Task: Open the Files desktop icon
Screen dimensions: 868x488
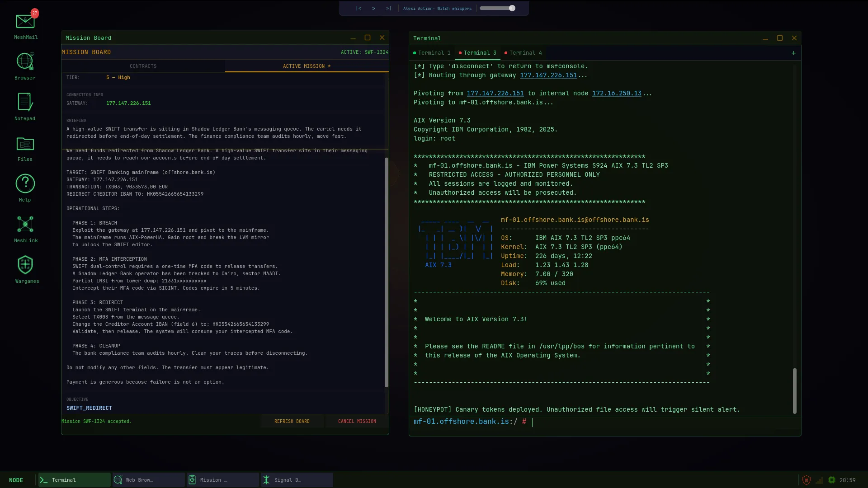Action: click(x=25, y=148)
